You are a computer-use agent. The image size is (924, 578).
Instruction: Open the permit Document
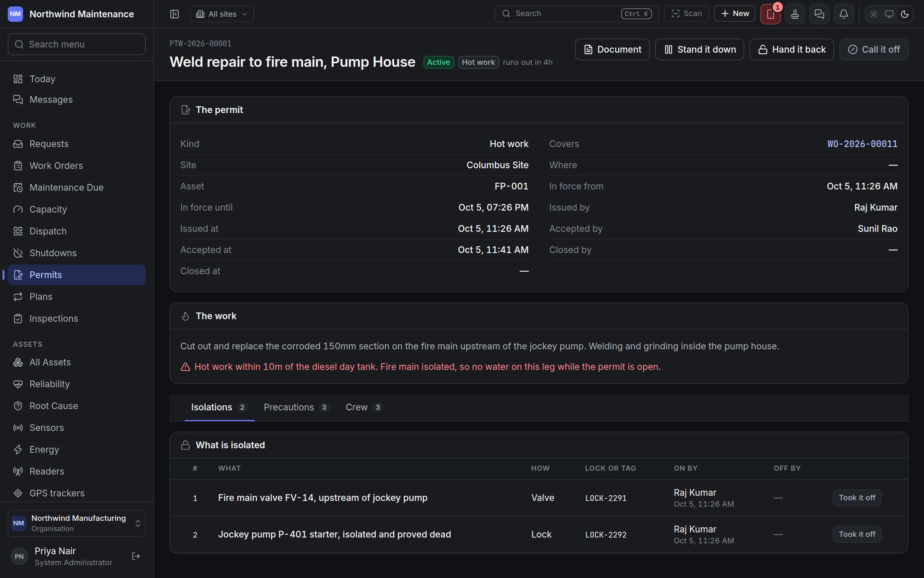[612, 49]
